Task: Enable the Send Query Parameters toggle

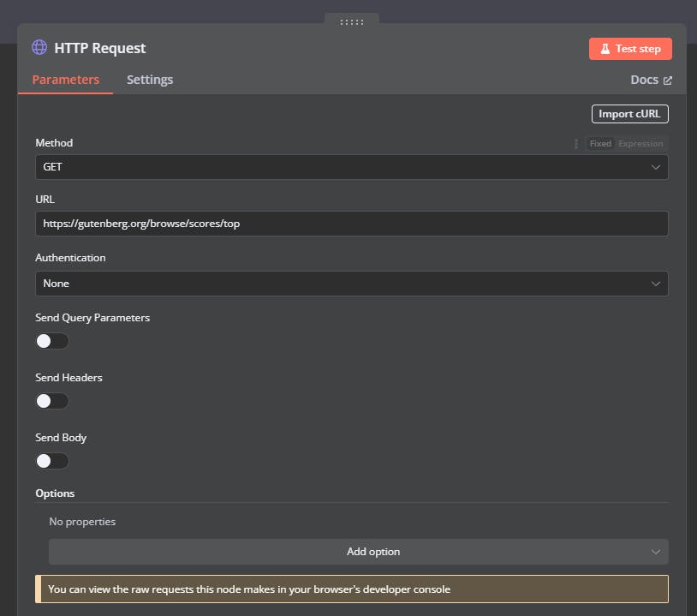Action: coord(52,341)
